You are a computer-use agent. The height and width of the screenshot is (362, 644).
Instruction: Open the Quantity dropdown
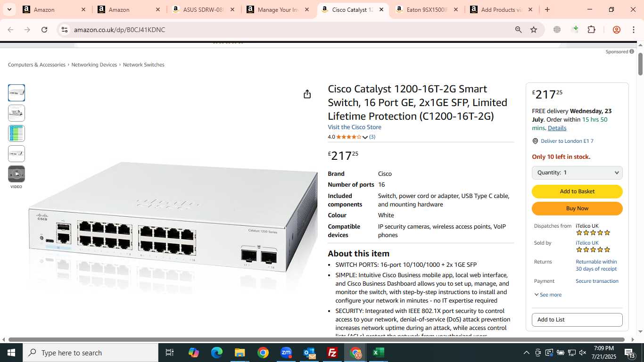click(577, 173)
